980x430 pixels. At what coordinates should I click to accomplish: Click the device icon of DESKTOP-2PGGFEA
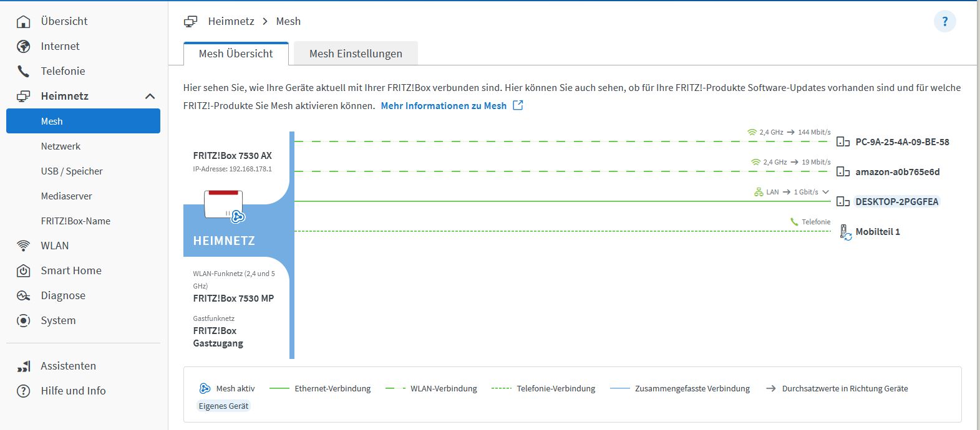pyautogui.click(x=843, y=202)
